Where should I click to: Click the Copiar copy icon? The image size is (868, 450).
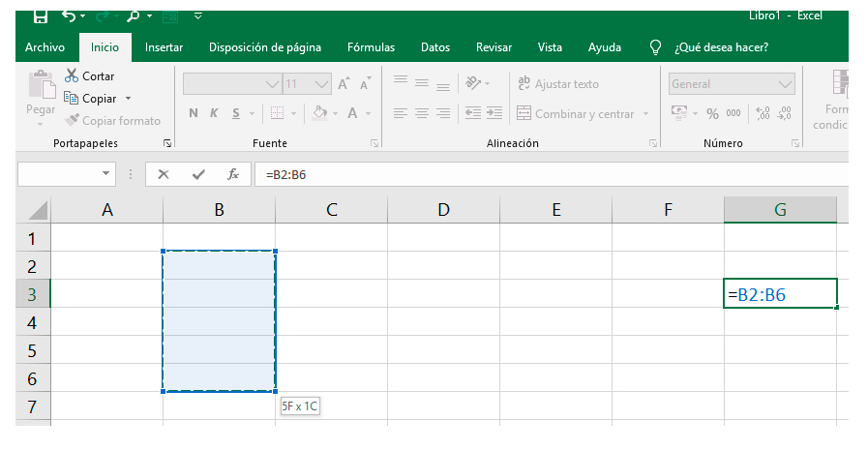(71, 98)
